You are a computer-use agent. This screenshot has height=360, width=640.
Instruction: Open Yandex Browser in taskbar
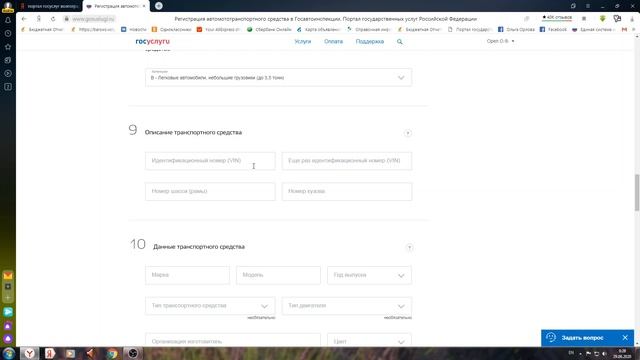[30, 353]
